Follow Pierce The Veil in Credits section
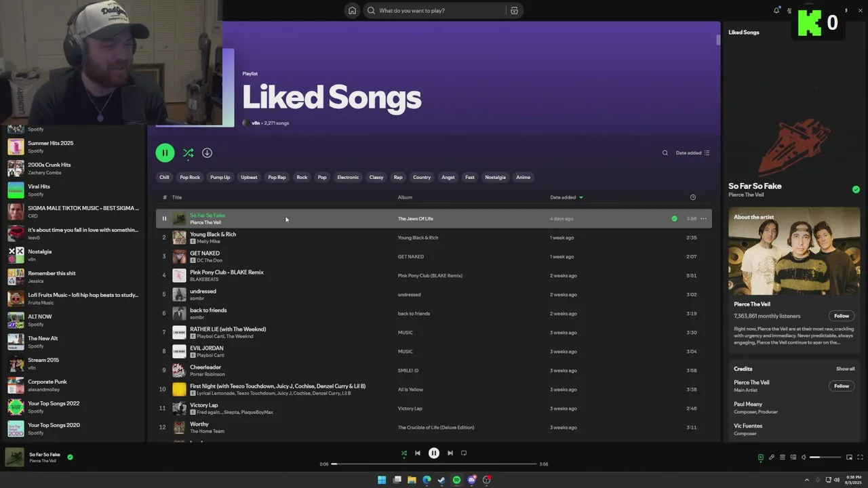This screenshot has width=868, height=488. 842,386
